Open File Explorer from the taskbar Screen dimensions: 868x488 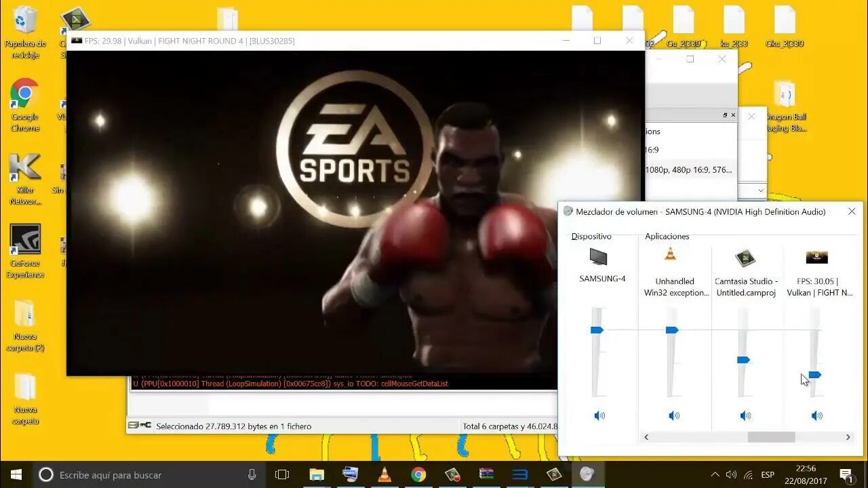(317, 474)
